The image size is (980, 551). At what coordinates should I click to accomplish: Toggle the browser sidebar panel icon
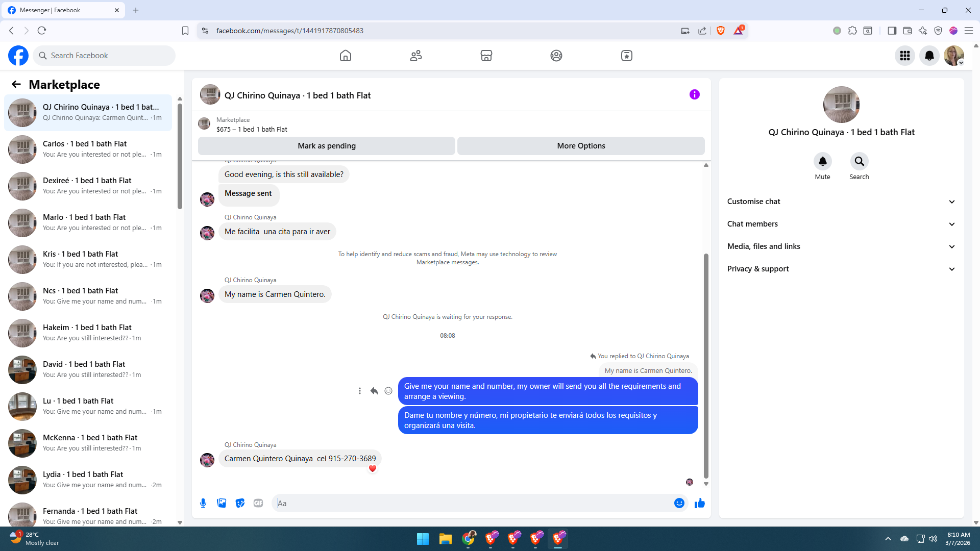point(892,31)
